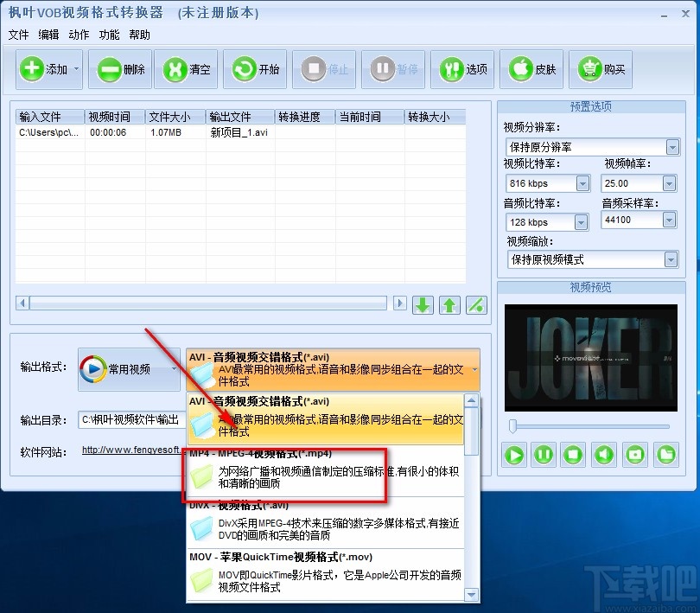The width and height of the screenshot is (700, 613).
Task: Toggle preview sound with speaker button
Action: coord(604,454)
